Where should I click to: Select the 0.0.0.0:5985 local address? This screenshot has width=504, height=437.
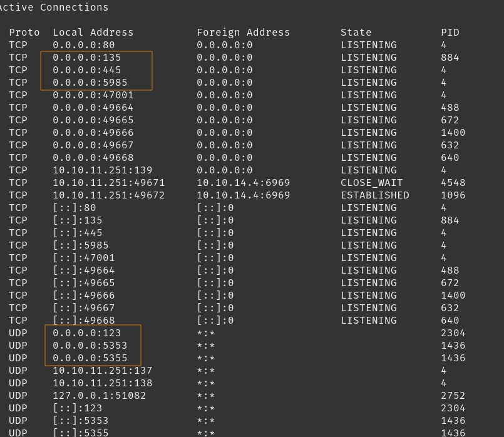tap(90, 83)
